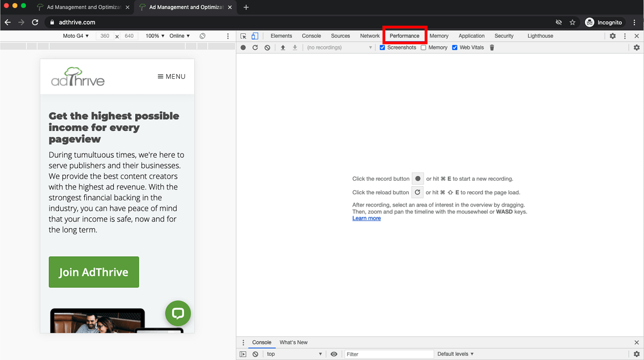
Task: Toggle the device toolbar icon
Action: (255, 36)
